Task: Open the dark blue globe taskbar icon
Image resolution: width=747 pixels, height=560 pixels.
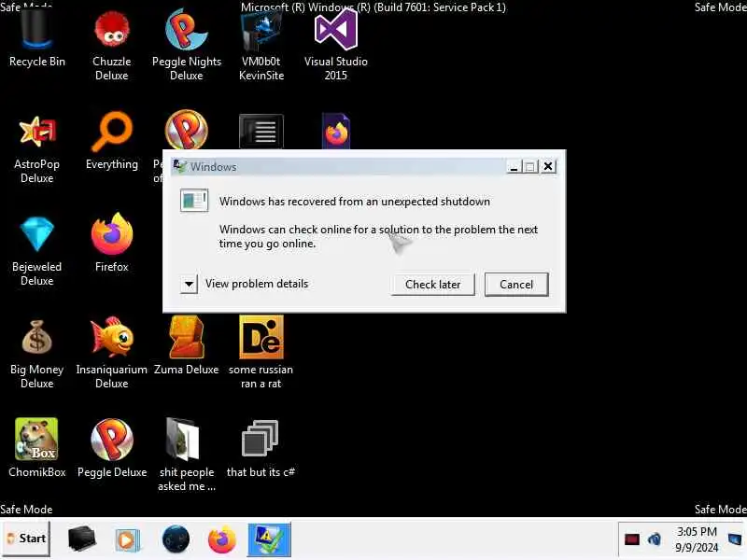Action: click(176, 539)
